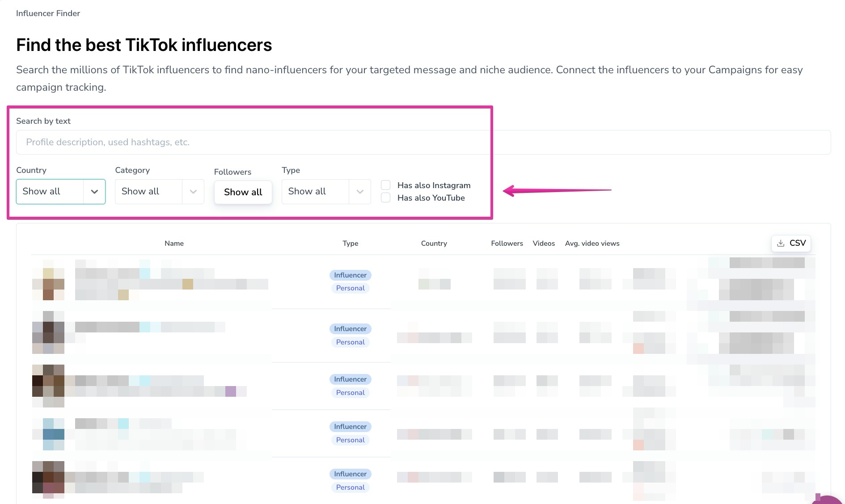Enable the Has also YouTube checkbox
Viewport: 845px width, 504px height.
386,197
